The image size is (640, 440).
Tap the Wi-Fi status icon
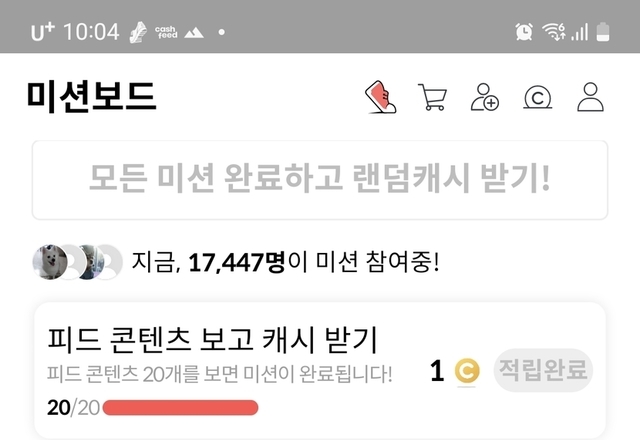pyautogui.click(x=553, y=31)
